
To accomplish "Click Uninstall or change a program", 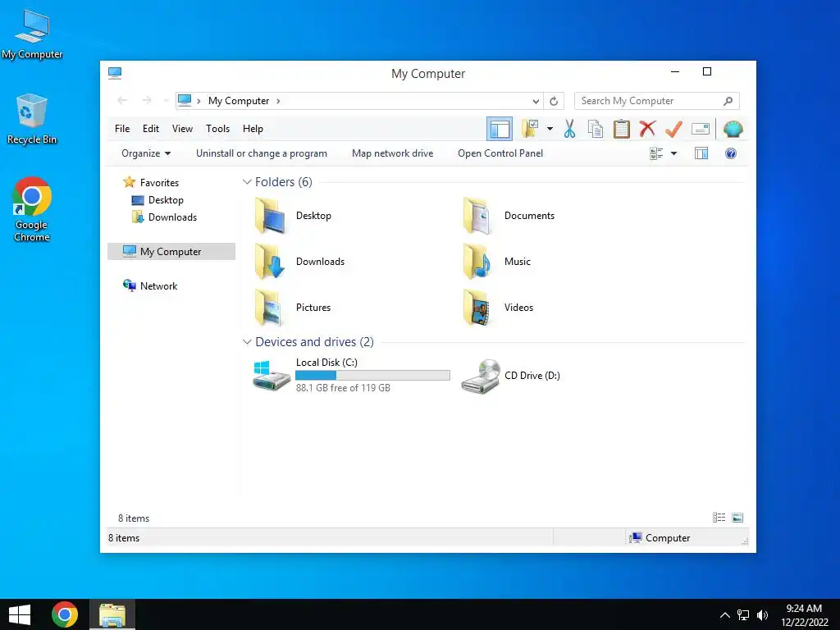I will (262, 153).
